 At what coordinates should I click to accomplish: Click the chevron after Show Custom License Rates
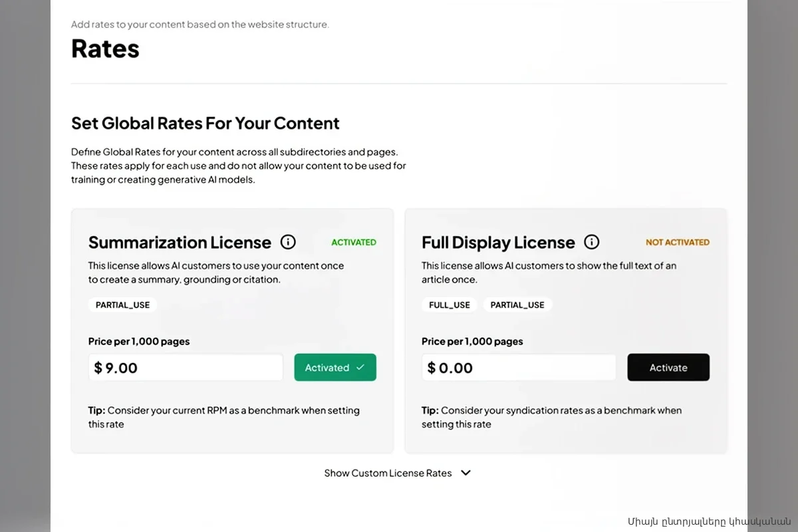click(466, 473)
